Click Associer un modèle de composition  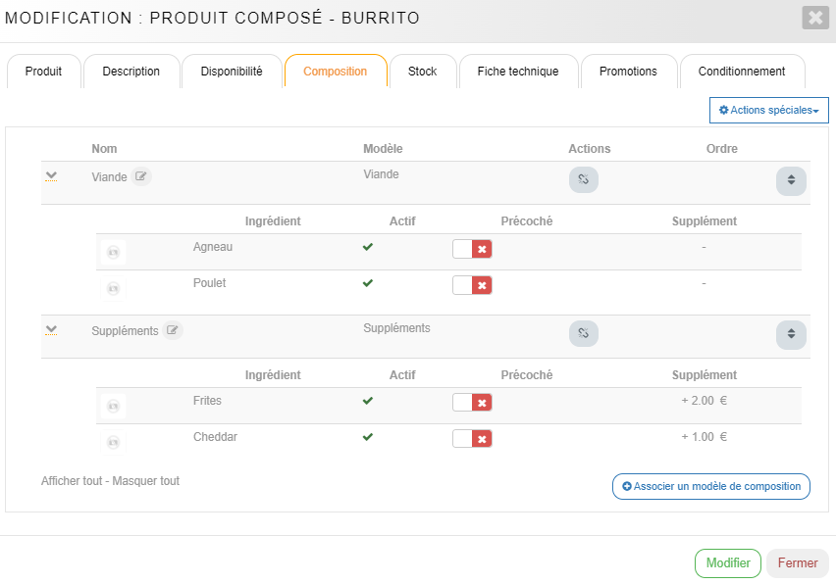click(x=711, y=487)
